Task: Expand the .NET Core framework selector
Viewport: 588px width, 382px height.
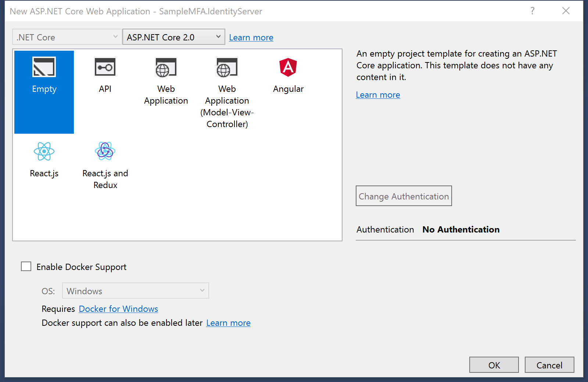Action: click(115, 37)
